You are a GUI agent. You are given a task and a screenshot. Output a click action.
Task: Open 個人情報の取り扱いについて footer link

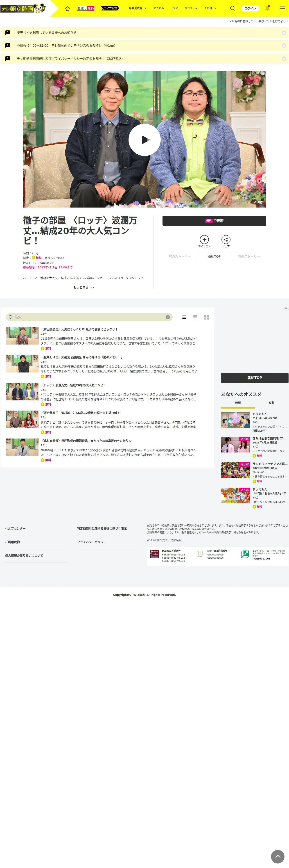[x=24, y=555]
